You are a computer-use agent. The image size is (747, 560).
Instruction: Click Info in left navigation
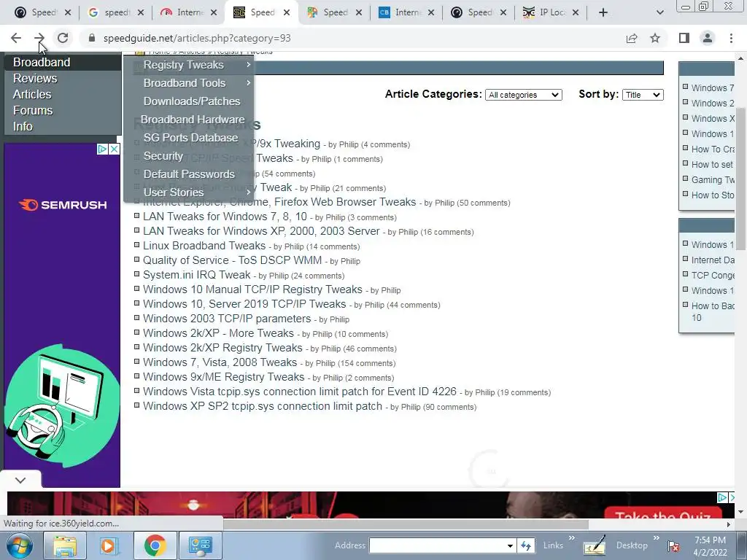23,127
